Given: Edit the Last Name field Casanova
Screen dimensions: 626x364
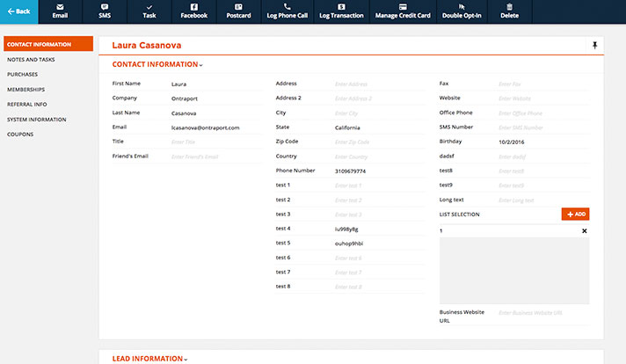Looking at the screenshot, I should tap(217, 113).
